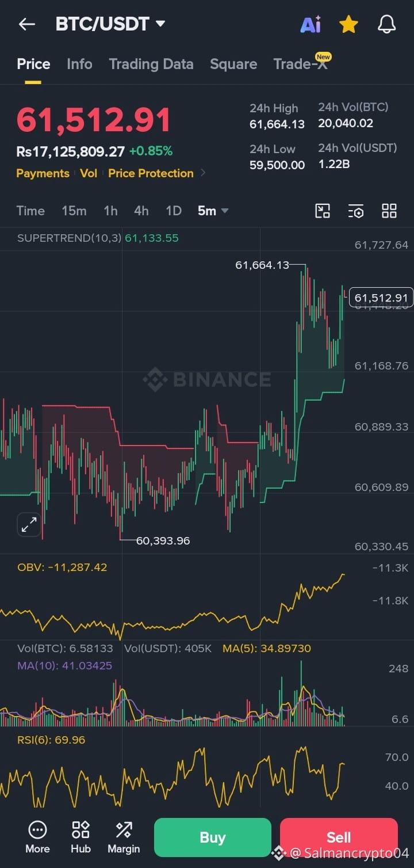Open the chart drawing tools icon

pyautogui.click(x=323, y=211)
